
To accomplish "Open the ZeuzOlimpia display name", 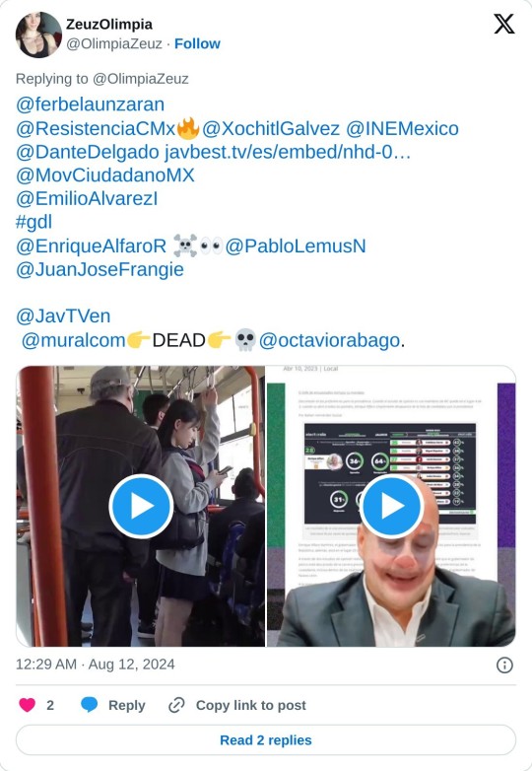I will pos(109,24).
